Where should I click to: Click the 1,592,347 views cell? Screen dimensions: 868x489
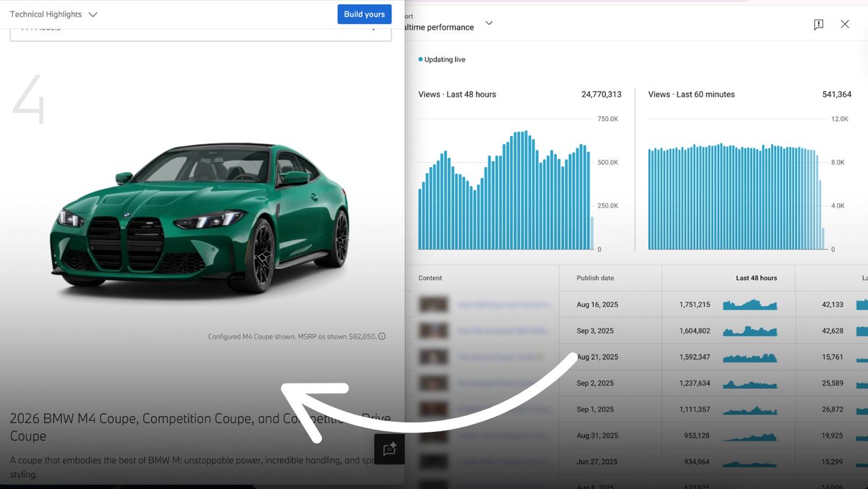tap(695, 357)
